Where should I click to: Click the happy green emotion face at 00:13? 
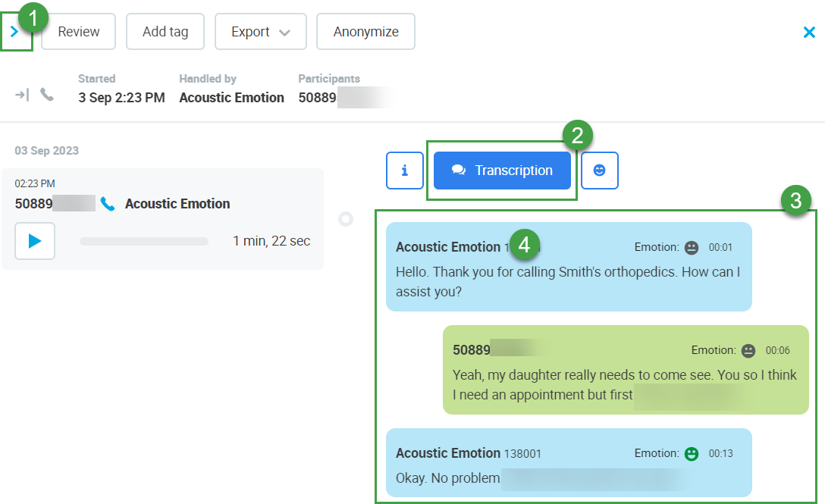691,453
